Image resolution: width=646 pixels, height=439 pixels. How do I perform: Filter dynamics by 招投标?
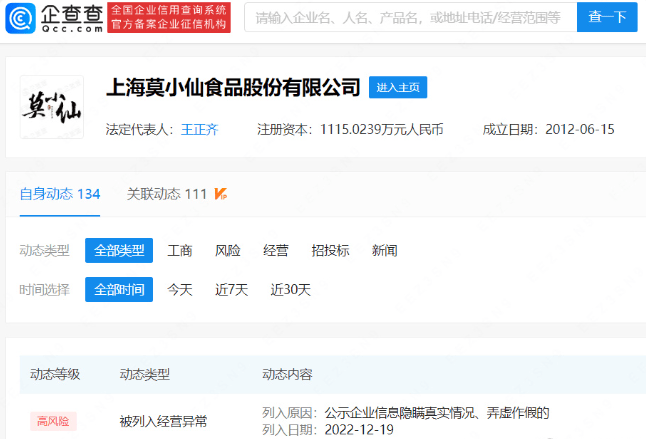click(330, 250)
